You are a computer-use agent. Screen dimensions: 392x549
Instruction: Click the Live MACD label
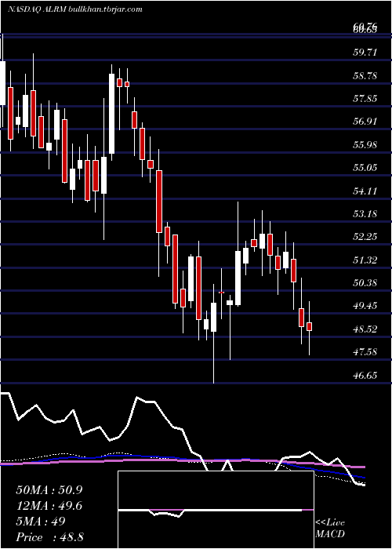(330, 529)
